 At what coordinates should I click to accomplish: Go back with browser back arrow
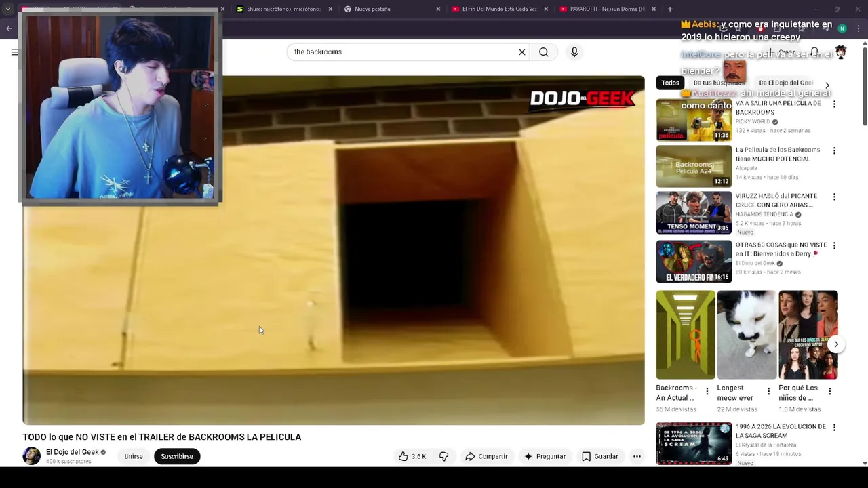point(9,28)
